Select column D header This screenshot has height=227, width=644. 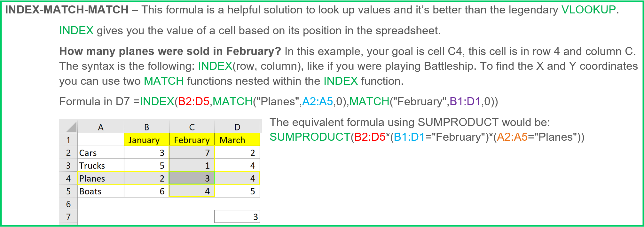coord(237,127)
